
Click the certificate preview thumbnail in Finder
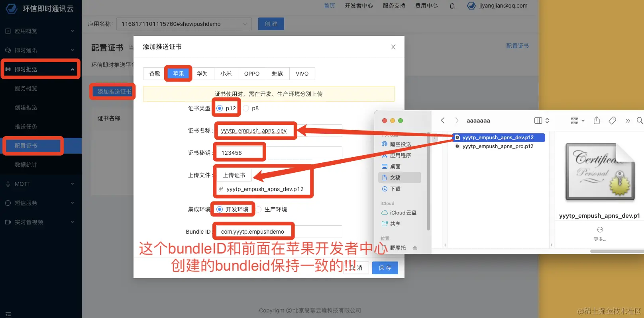click(x=600, y=172)
